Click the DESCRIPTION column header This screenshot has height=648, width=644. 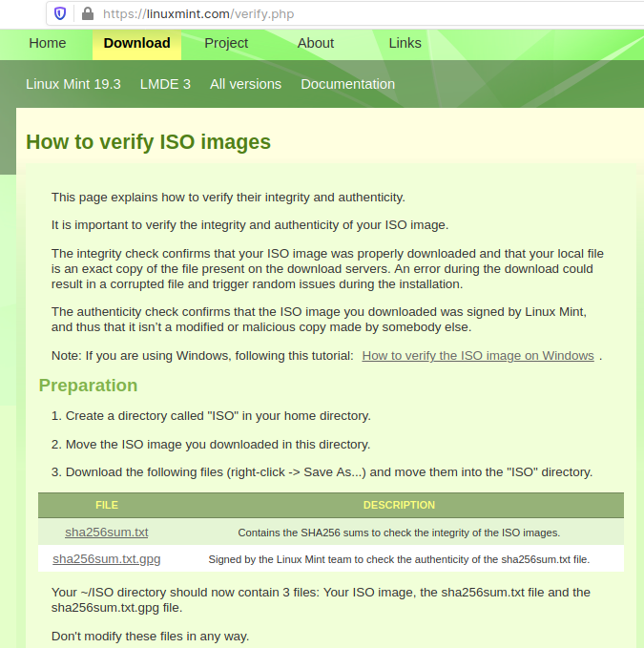pos(399,505)
